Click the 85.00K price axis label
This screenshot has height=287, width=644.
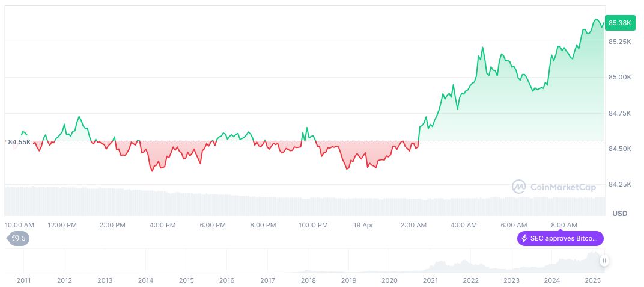point(619,77)
